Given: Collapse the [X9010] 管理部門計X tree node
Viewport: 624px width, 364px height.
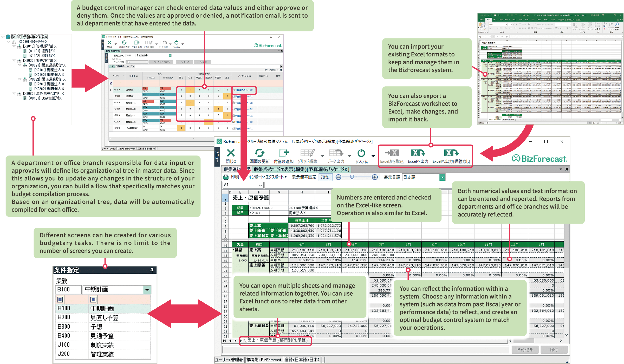Looking at the screenshot, I should pyautogui.click(x=14, y=46).
